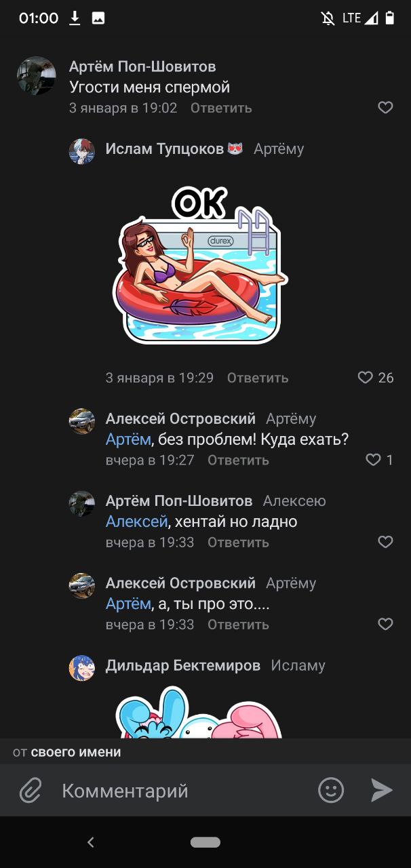Like the OK sticker comment with 26 likes

(x=366, y=377)
